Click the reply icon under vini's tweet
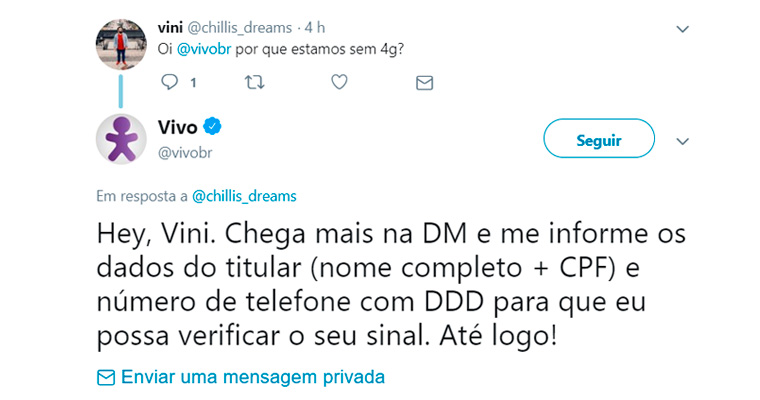 [168, 83]
